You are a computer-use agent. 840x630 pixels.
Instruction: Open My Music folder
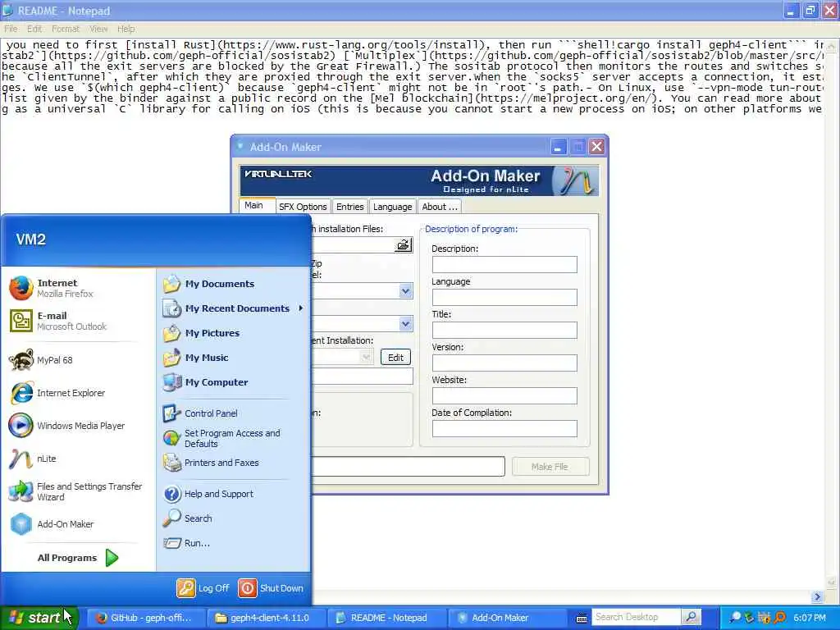[195, 358]
